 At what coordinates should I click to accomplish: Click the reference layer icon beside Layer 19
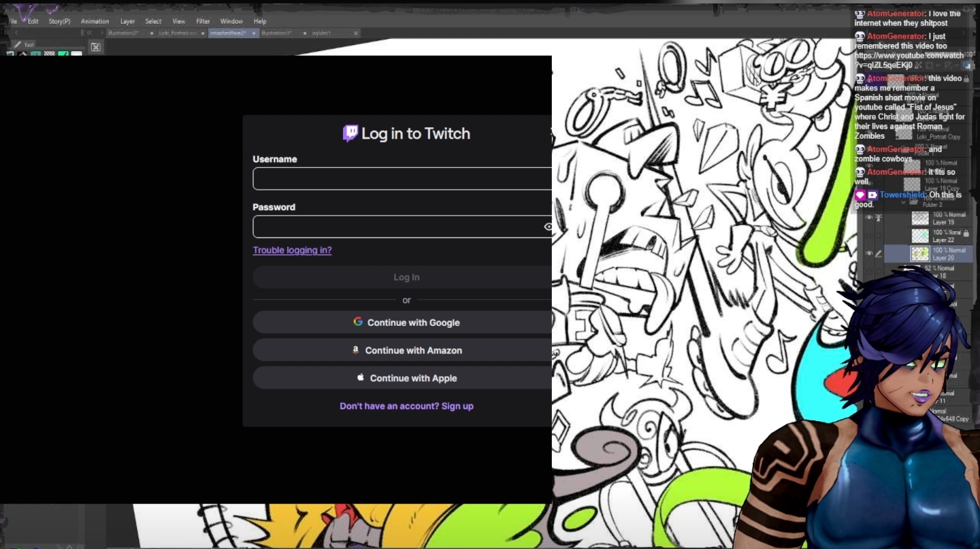coord(879,218)
